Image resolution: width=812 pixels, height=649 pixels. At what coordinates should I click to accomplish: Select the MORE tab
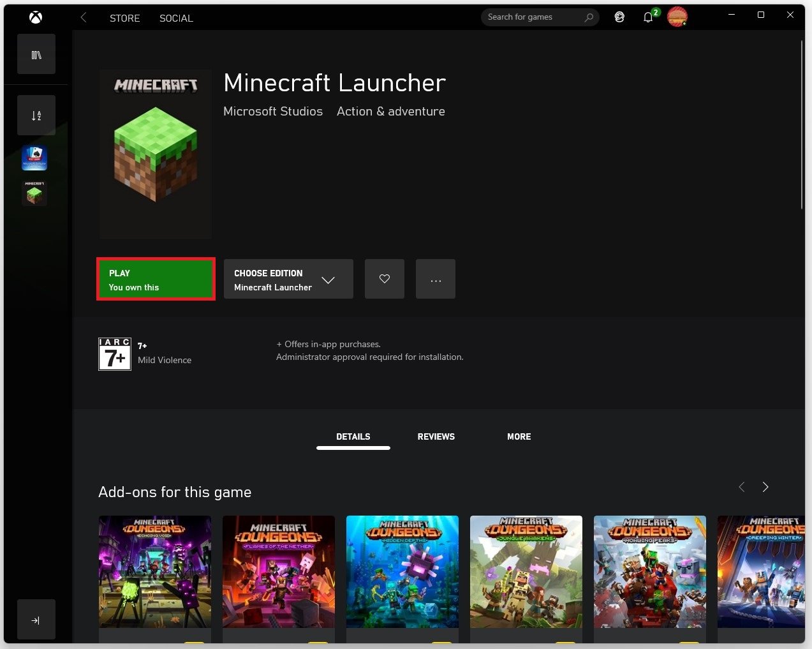click(x=519, y=437)
